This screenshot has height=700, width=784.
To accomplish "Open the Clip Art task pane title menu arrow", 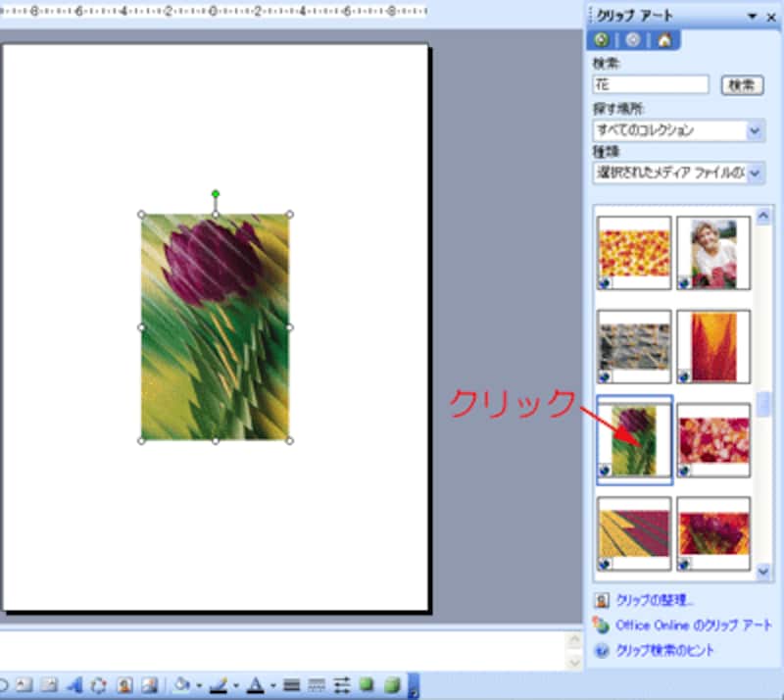I will tap(752, 17).
